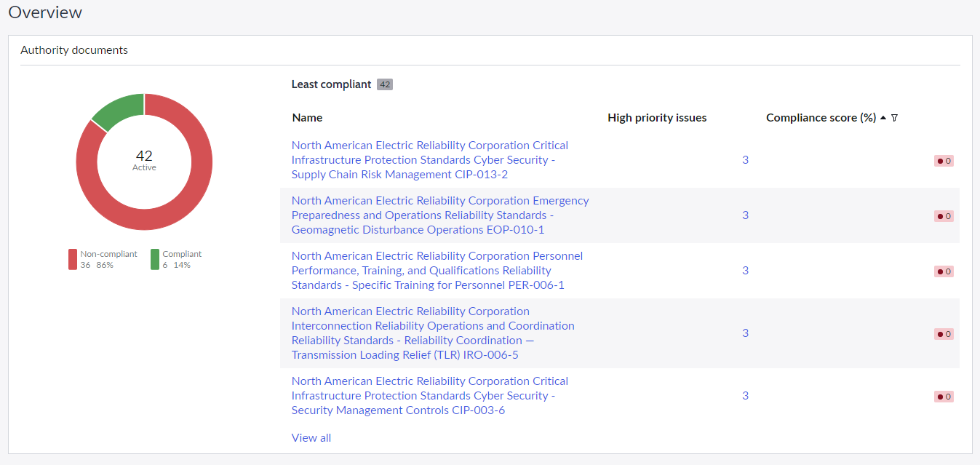Click the compliance score badge for CIP-003-6
This screenshot has width=980, height=465.
click(944, 397)
